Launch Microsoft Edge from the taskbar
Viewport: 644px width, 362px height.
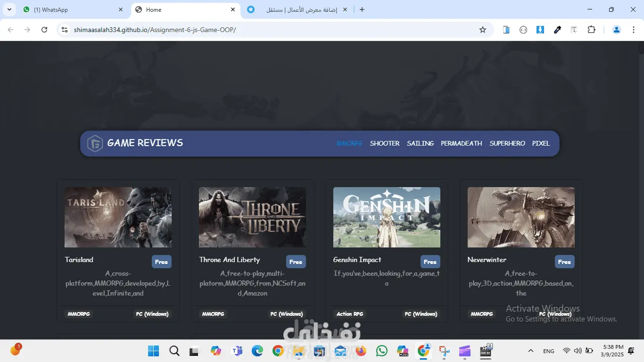[257, 351]
